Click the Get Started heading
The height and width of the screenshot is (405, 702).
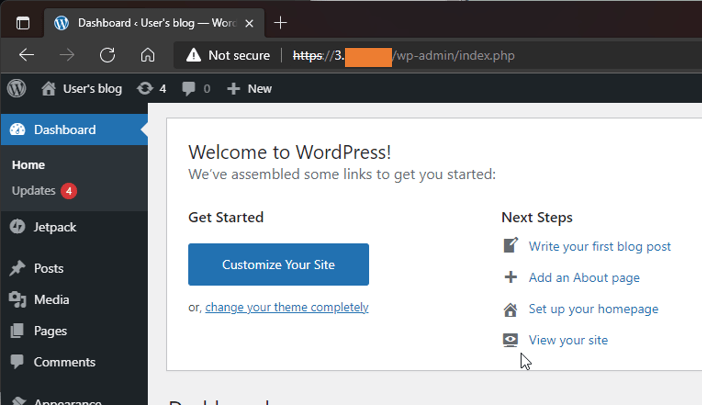[226, 217]
